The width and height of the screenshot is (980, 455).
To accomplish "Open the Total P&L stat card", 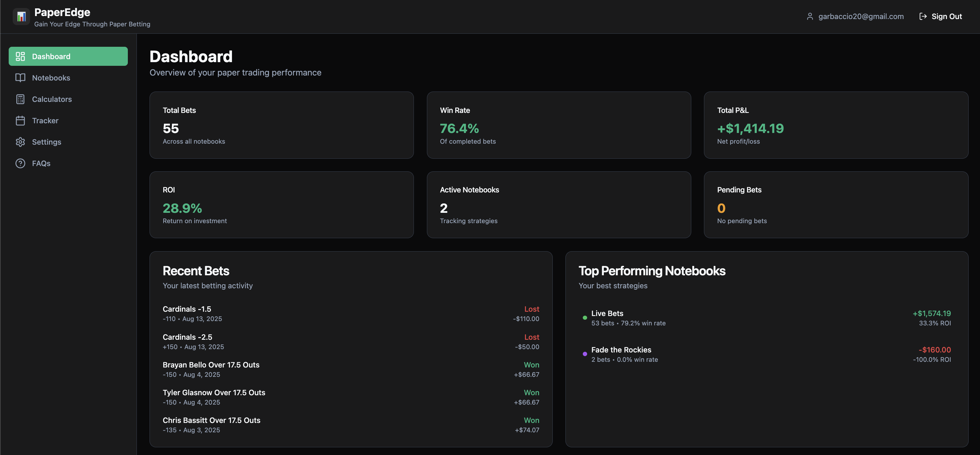I will click(x=836, y=125).
